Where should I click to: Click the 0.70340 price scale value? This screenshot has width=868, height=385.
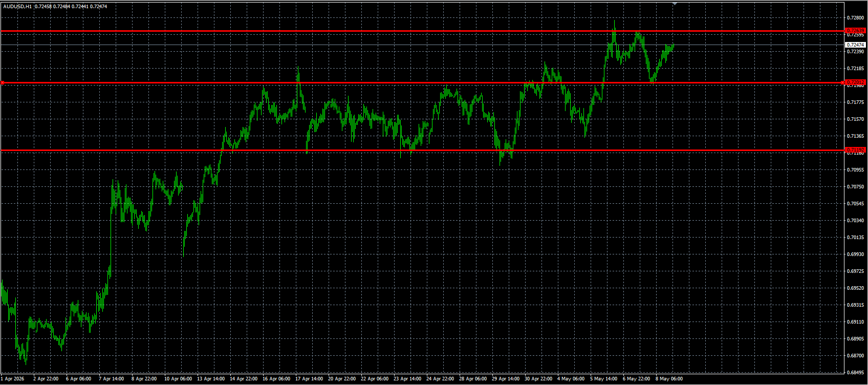tap(855, 221)
